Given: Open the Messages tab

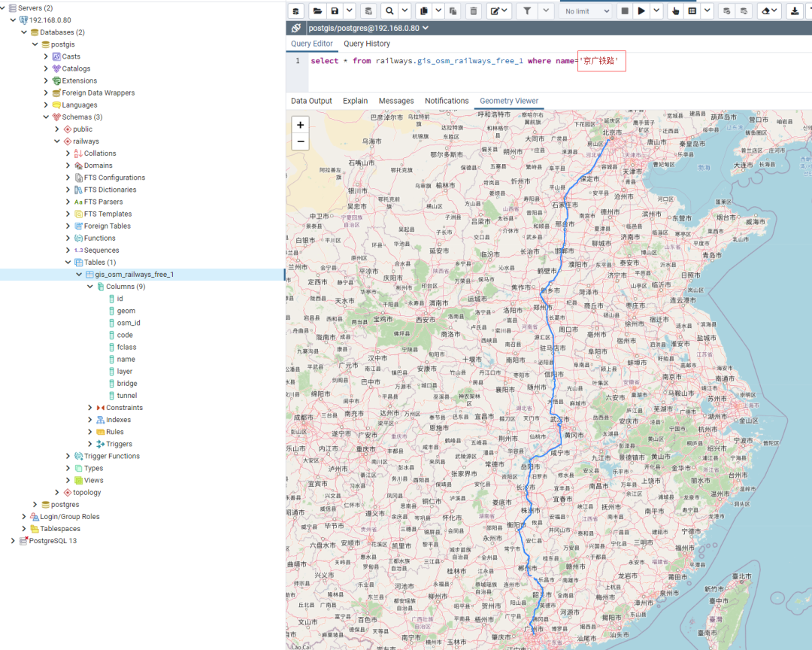Looking at the screenshot, I should (x=396, y=101).
